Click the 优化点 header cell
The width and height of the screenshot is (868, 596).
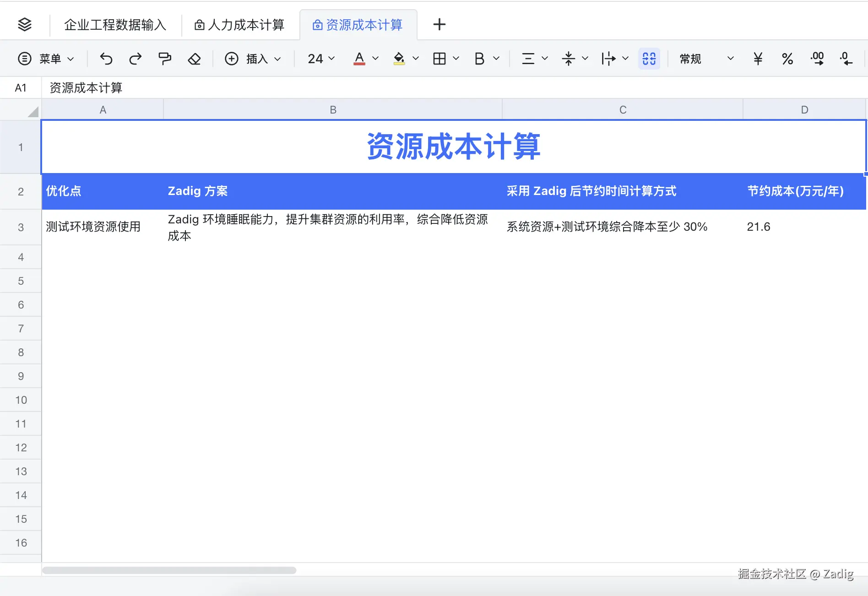pyautogui.click(x=103, y=191)
